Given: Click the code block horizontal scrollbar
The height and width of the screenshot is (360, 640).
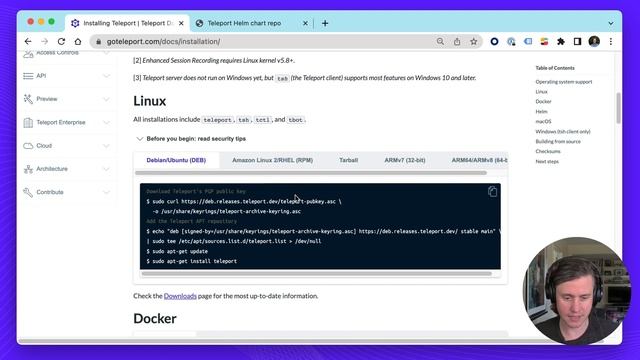Looking at the screenshot, I should 316,273.
